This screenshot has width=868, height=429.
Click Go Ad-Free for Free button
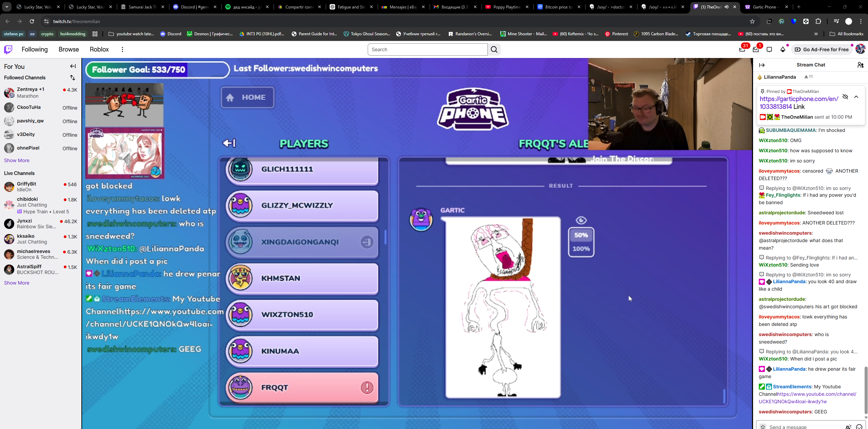[x=822, y=50]
